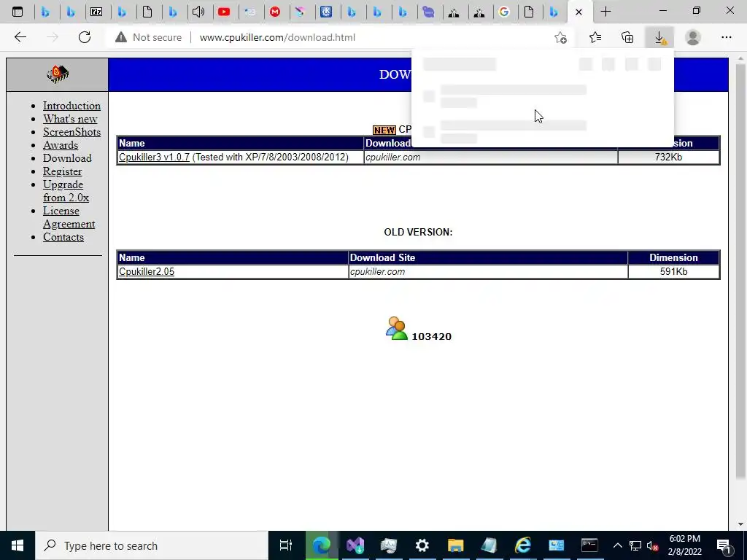
Task: View the Not secure site info
Action: pyautogui.click(x=149, y=37)
